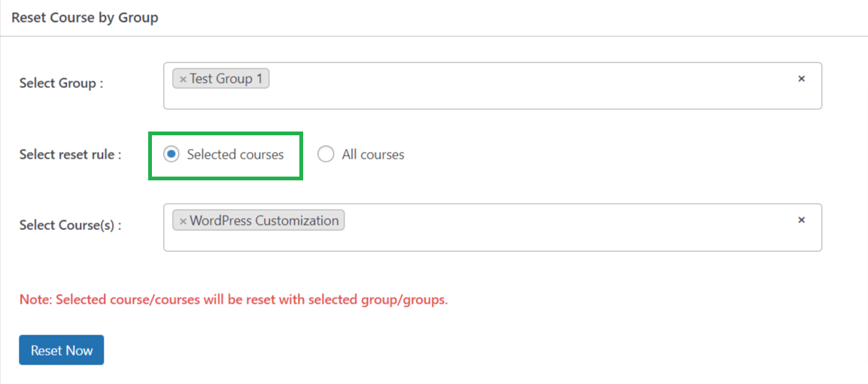Click the red Note warning text

coord(234,301)
